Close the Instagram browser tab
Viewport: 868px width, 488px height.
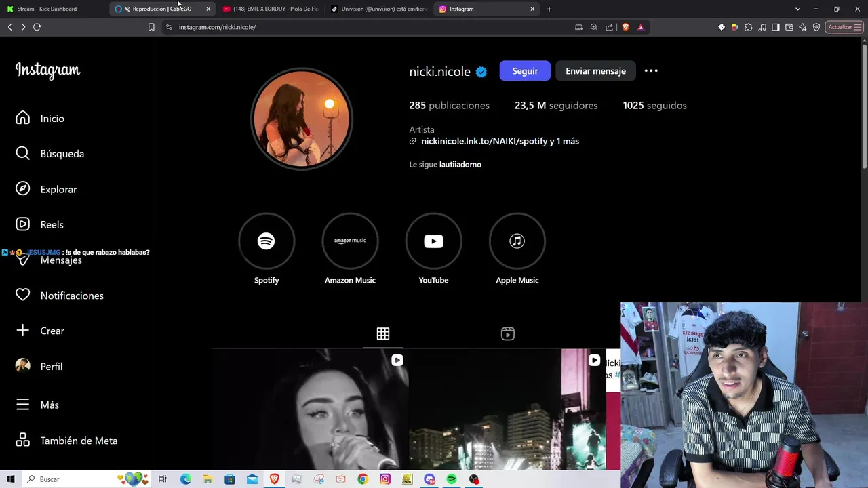click(x=532, y=9)
